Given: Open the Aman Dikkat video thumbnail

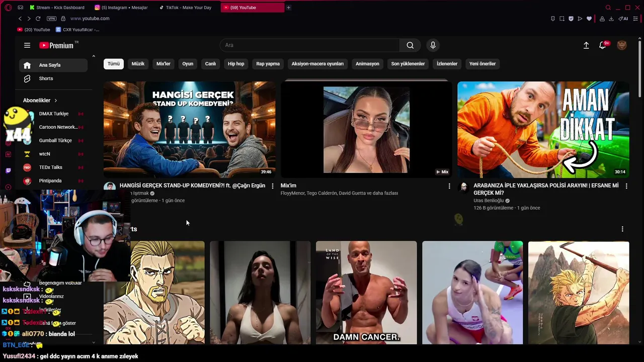Looking at the screenshot, I should [x=543, y=129].
